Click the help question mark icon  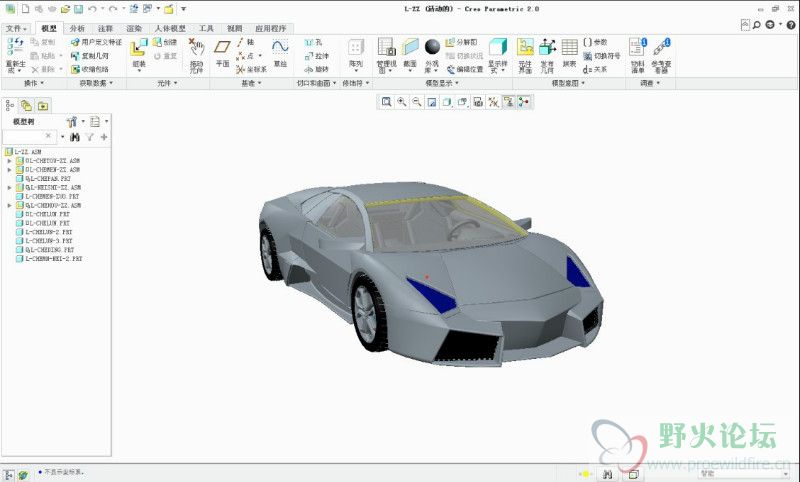tap(791, 24)
